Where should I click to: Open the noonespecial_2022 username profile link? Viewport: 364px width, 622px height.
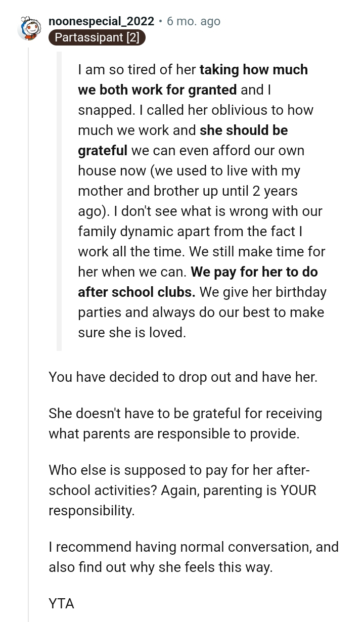[101, 21]
